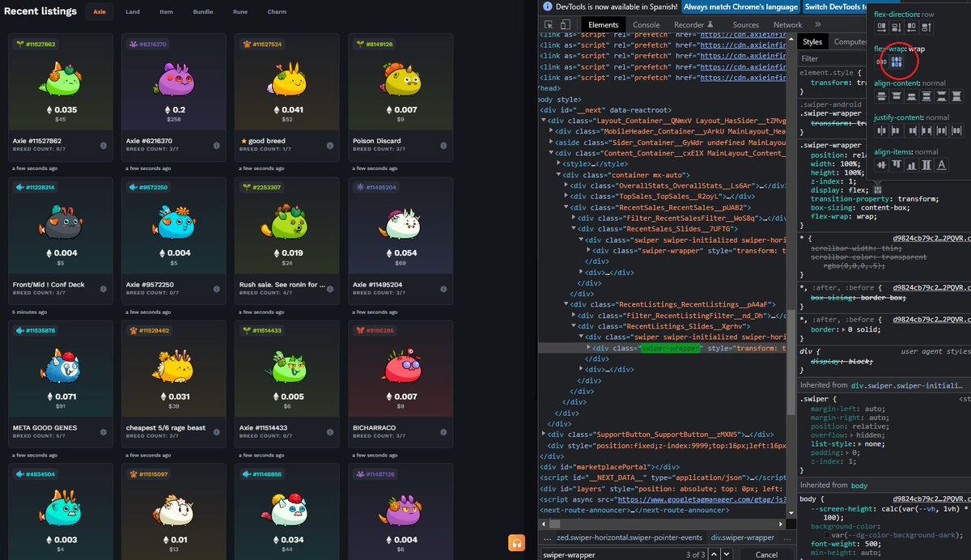Select the Land listings filter

click(x=133, y=12)
